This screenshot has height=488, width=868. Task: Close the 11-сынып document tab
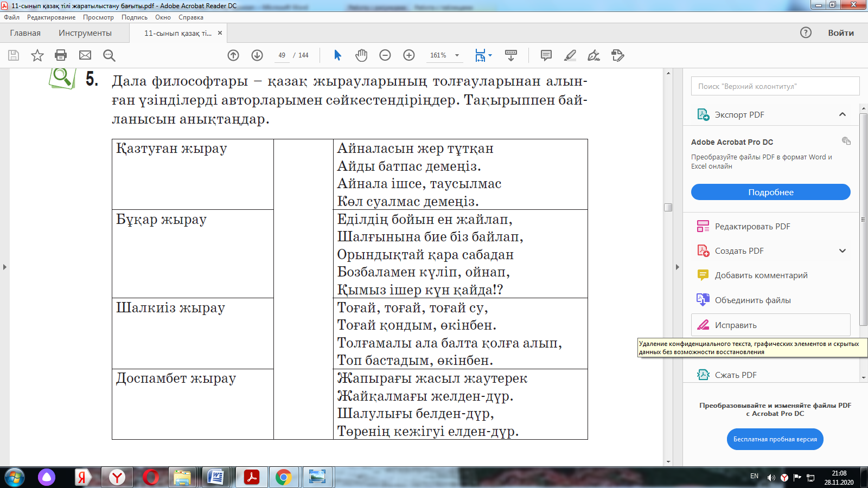[220, 33]
